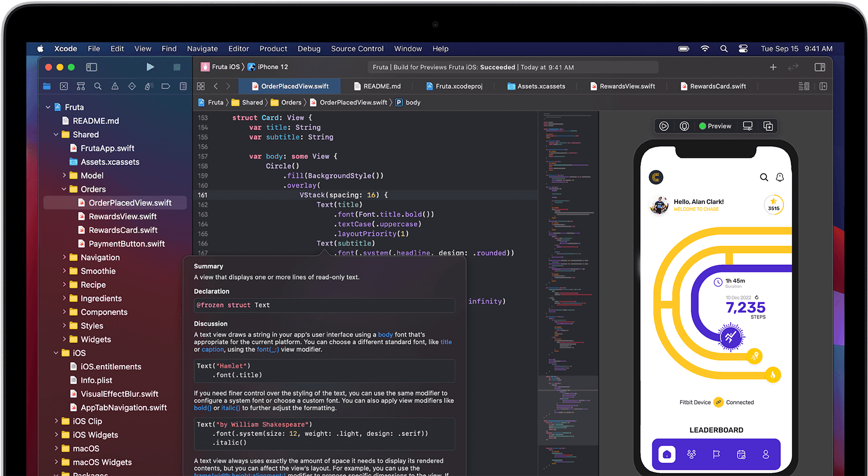The image size is (868, 476).
Task: Open the code review arrows button
Action: coord(793,67)
